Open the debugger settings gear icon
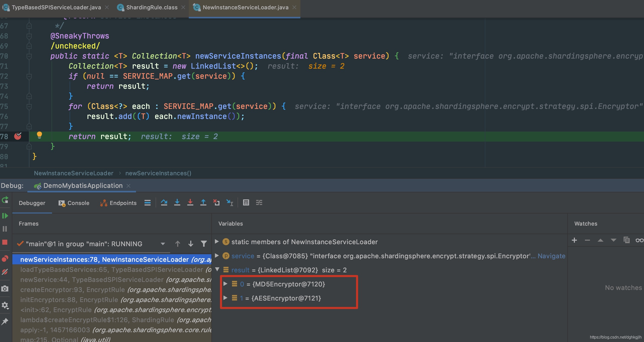This screenshot has height=342, width=644. coord(5,305)
